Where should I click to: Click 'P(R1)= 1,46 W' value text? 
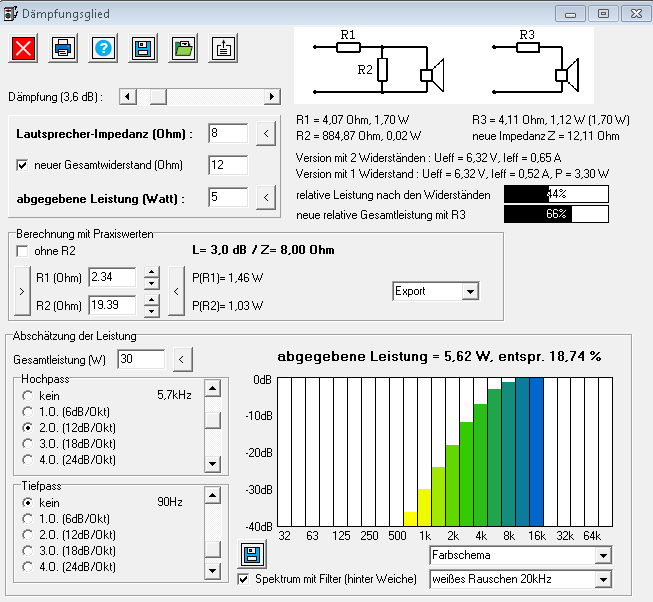tap(227, 278)
